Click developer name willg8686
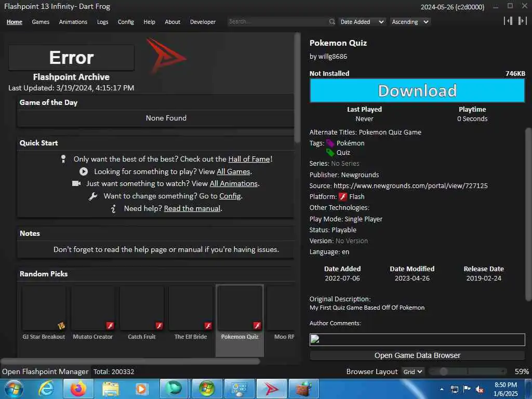This screenshot has width=532, height=399. pos(332,57)
